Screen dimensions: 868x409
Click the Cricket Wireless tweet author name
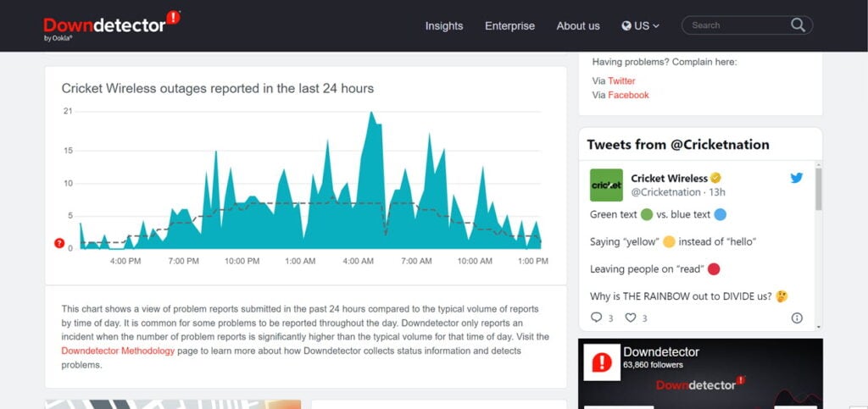coord(670,178)
